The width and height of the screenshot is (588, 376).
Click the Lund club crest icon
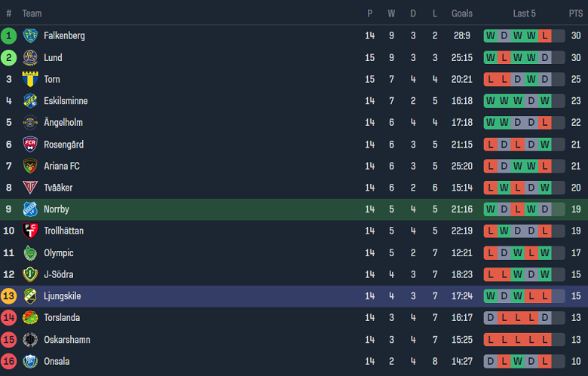tap(30, 57)
